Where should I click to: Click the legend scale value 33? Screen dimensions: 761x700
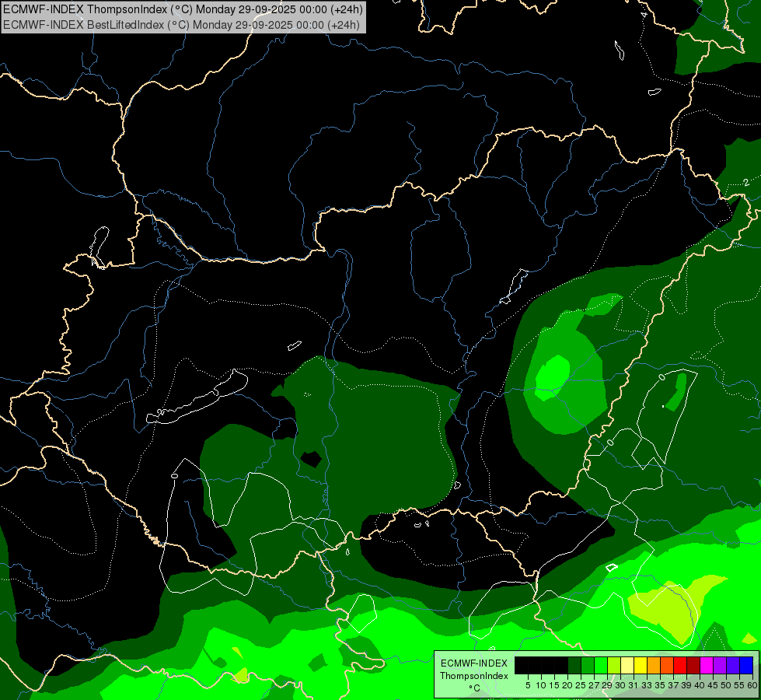(x=647, y=685)
